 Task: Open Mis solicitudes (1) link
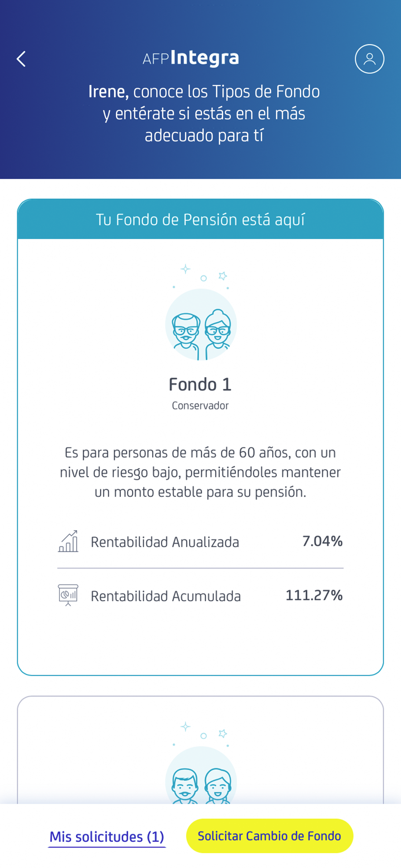pos(107,836)
